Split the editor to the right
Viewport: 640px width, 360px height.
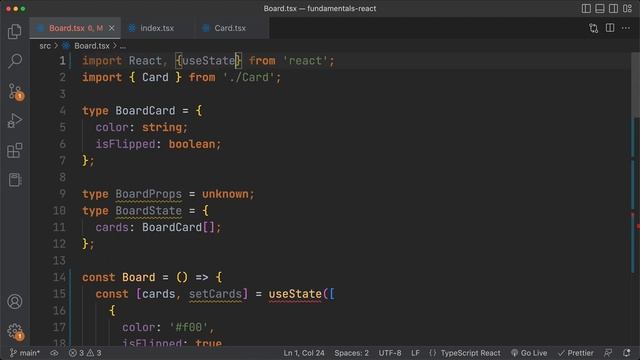[x=610, y=28]
